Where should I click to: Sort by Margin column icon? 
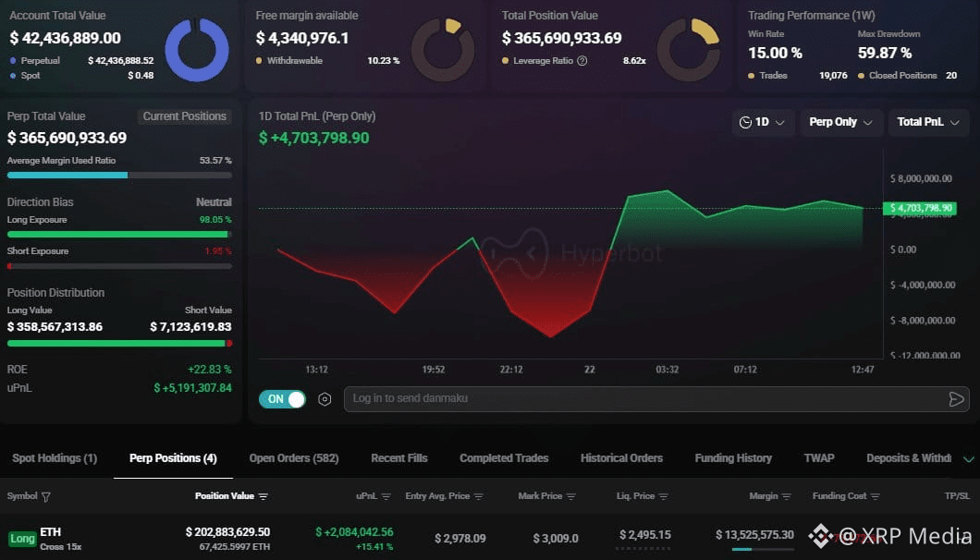pos(786,496)
